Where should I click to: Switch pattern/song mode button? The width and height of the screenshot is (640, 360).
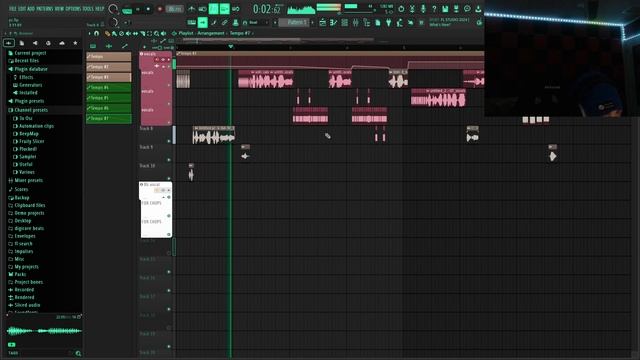click(127, 11)
